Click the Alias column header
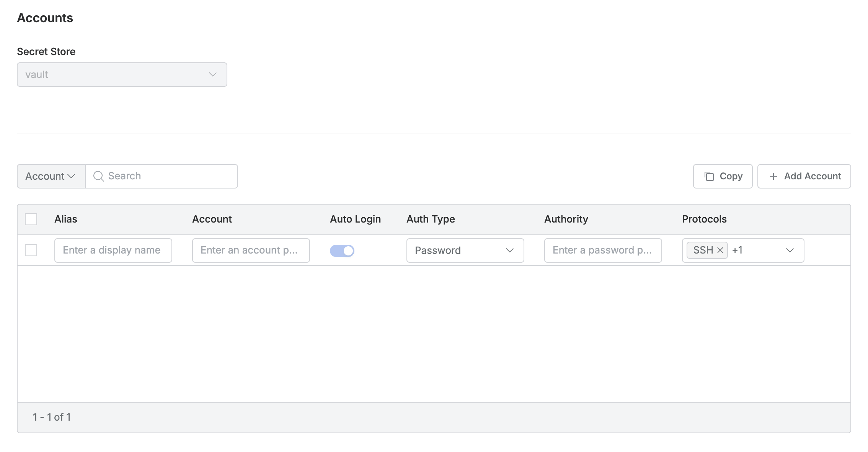 pos(66,219)
